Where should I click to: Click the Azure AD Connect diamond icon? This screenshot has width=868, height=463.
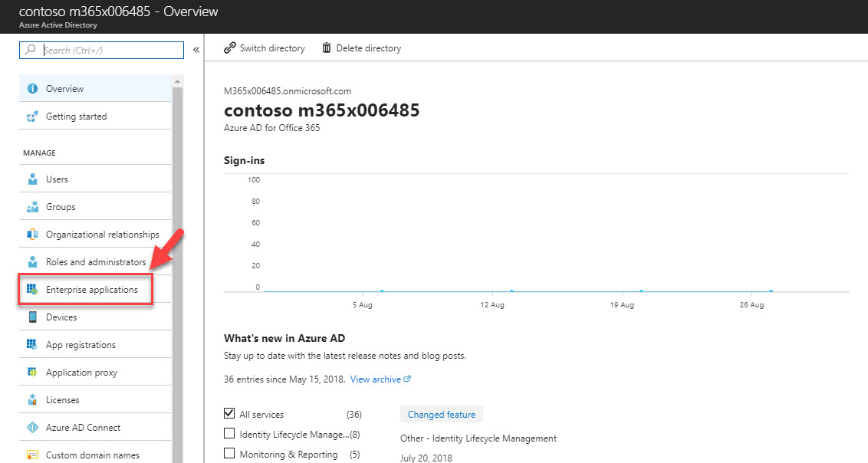coord(32,428)
